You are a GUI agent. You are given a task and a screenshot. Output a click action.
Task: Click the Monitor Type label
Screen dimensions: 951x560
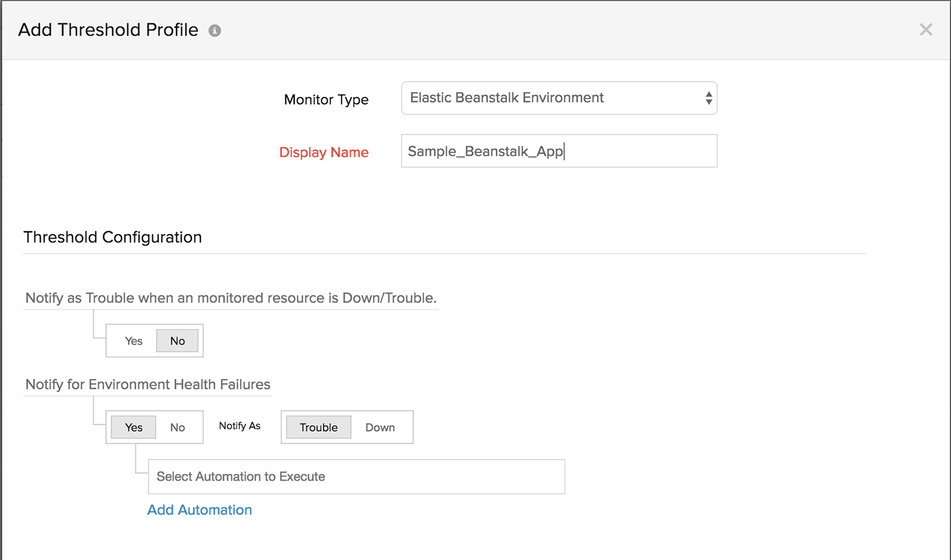pos(326,100)
